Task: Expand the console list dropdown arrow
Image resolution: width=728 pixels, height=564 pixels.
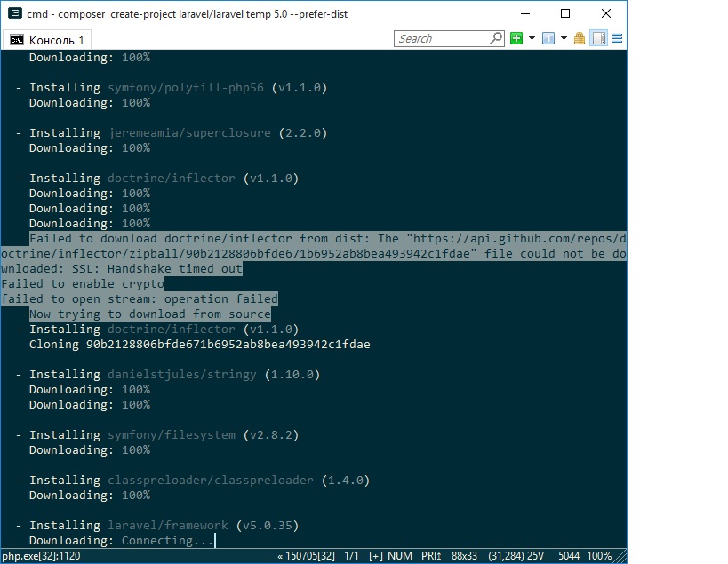Action: [x=564, y=38]
